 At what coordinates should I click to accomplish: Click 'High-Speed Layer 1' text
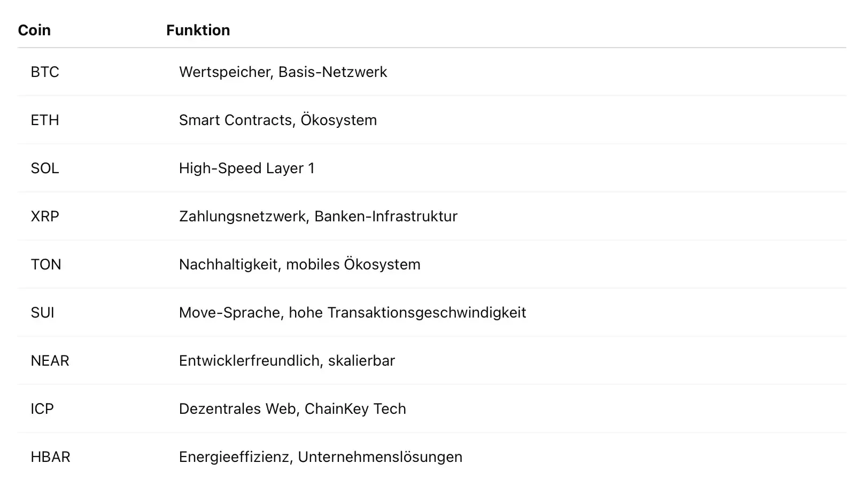(x=247, y=168)
